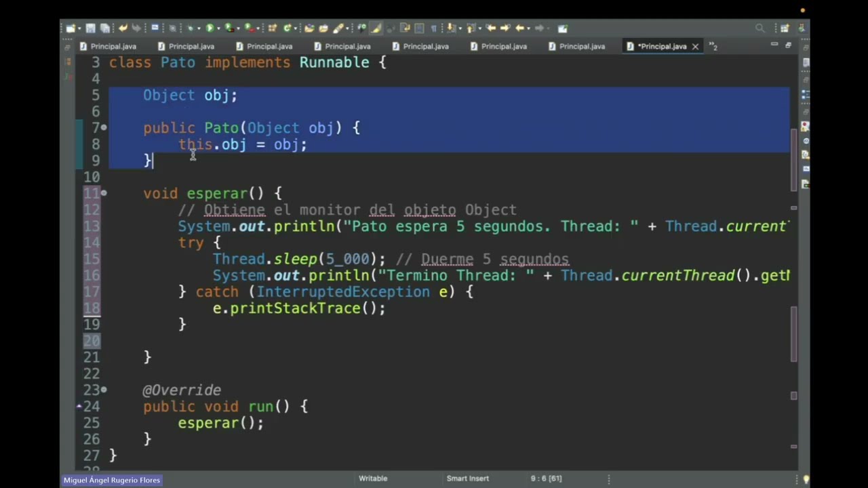The height and width of the screenshot is (488, 868).
Task: Click the Open Perspective icon
Action: [785, 28]
